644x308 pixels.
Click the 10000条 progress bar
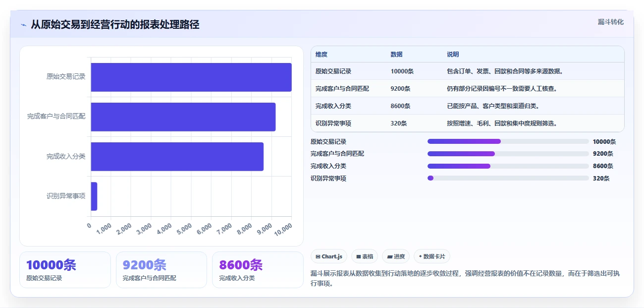[508, 141]
